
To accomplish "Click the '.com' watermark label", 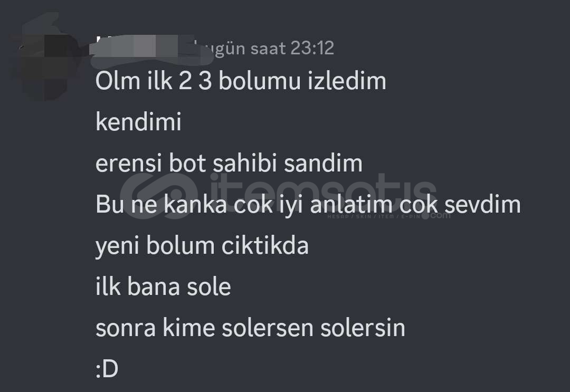I will pyautogui.click(x=439, y=215).
